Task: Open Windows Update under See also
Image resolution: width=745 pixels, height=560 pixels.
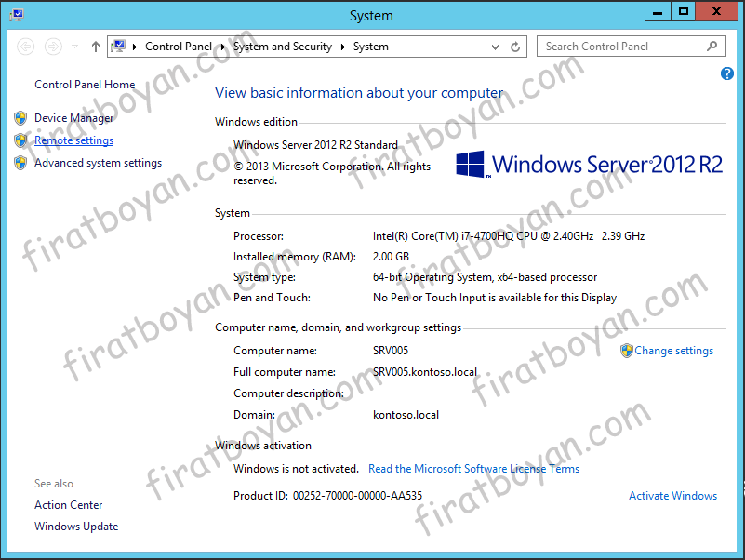Action: coord(76,527)
